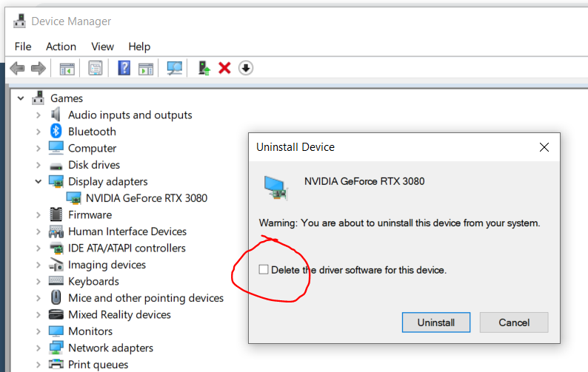
Task: Click Show/Hide Action Pane toolbar icon
Action: 146,69
